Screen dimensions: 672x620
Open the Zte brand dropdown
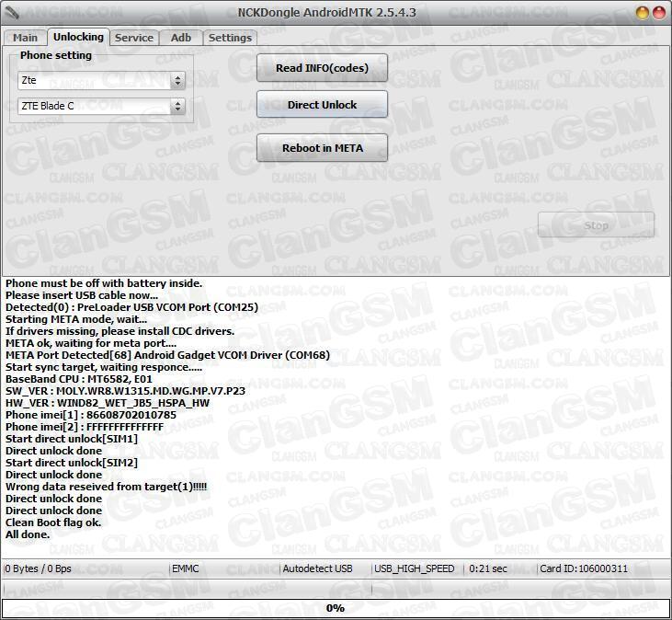(x=101, y=80)
